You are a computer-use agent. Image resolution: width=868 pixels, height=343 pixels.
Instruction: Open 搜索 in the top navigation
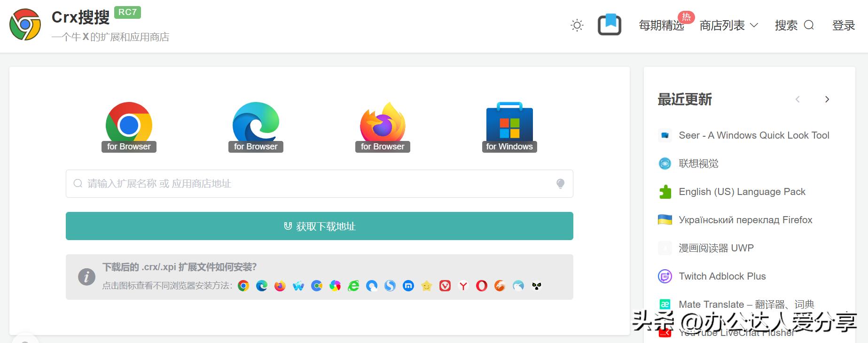pos(794,25)
